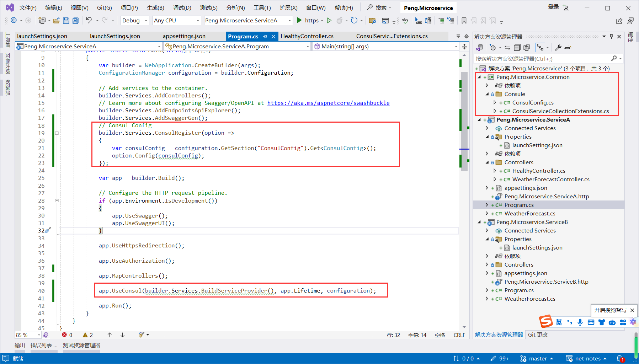Image resolution: width=639 pixels, height=364 pixels.
Task: Click the notifications bell in status bar
Action: coord(620,358)
